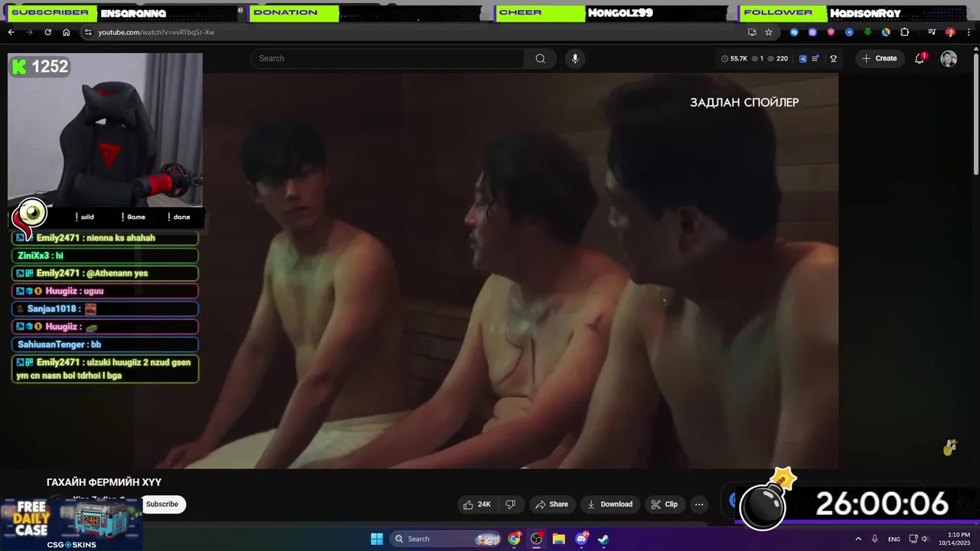
Task: Switch the ENG input language
Action: (894, 540)
